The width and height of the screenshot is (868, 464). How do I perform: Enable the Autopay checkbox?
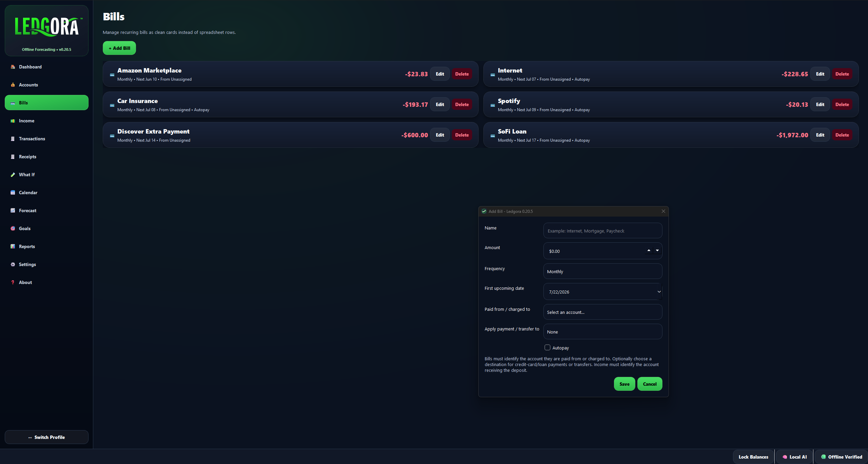tap(547, 347)
